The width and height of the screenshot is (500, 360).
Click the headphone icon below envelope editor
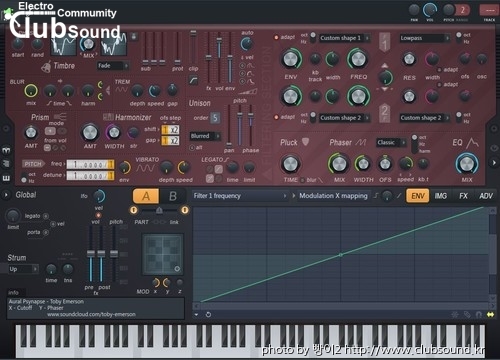coord(479,314)
